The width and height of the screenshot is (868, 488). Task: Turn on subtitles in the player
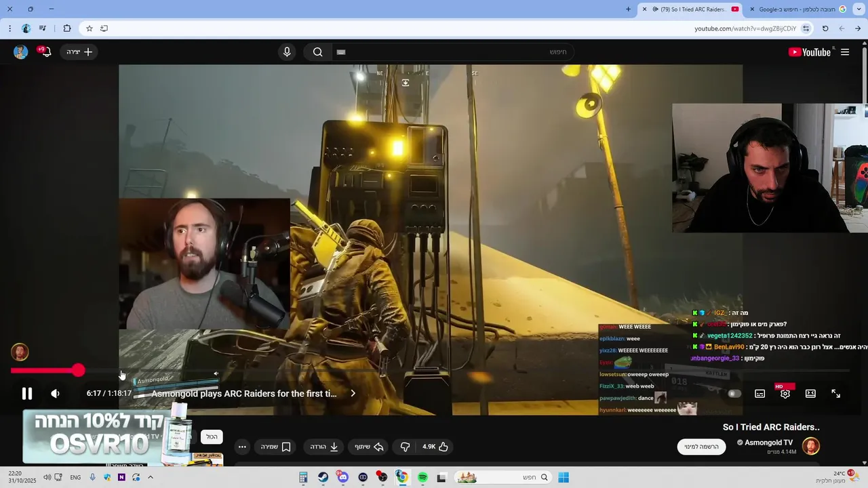tap(760, 393)
